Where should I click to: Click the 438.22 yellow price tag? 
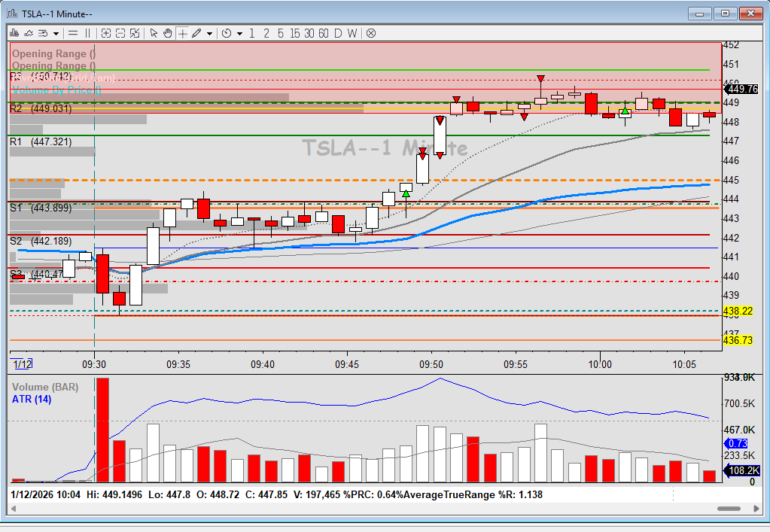point(738,312)
